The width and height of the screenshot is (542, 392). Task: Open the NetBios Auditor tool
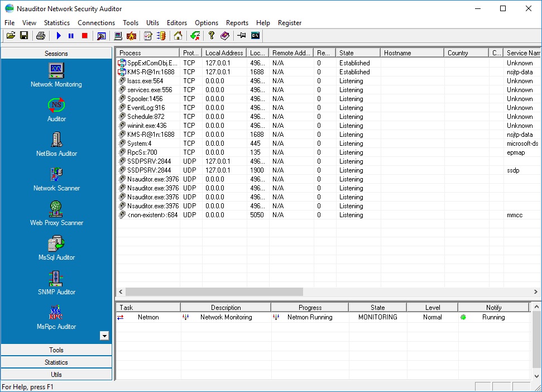(56, 144)
